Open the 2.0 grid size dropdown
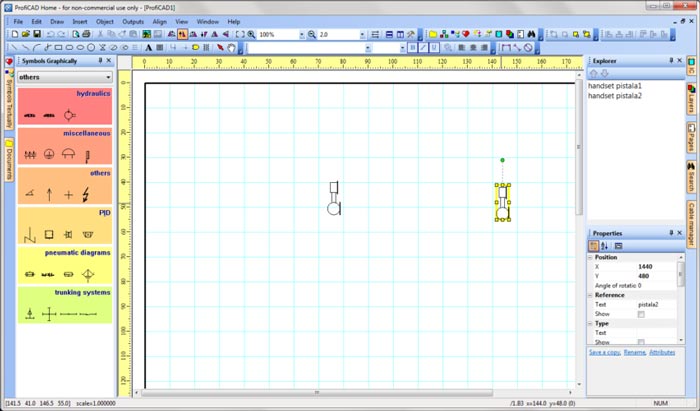This screenshot has height=411, width=700. click(362, 34)
